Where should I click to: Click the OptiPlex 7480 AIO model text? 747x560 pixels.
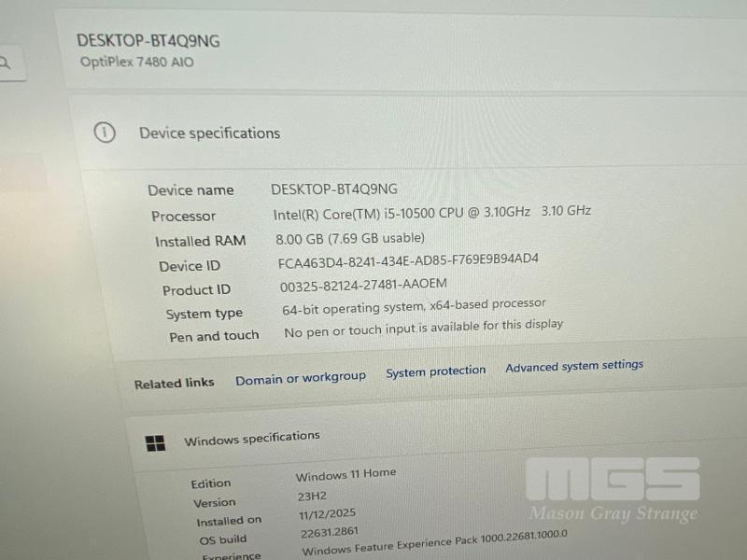(136, 62)
